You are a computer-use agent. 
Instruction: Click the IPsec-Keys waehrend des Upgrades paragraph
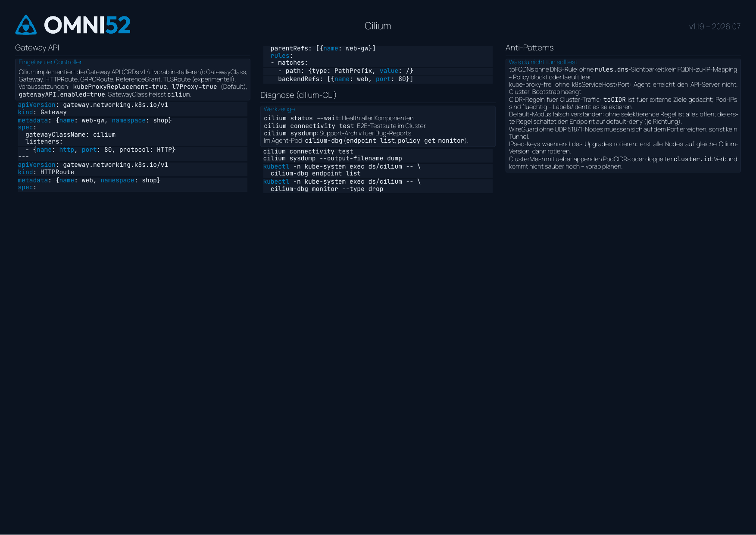pos(623,147)
